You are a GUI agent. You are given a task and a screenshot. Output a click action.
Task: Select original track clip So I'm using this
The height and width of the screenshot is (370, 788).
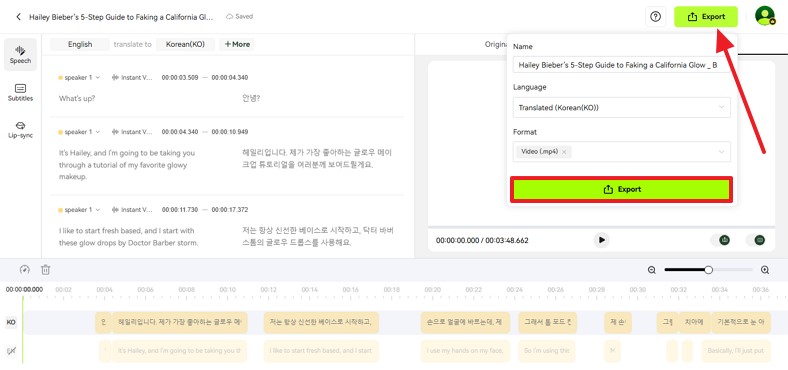click(x=547, y=351)
